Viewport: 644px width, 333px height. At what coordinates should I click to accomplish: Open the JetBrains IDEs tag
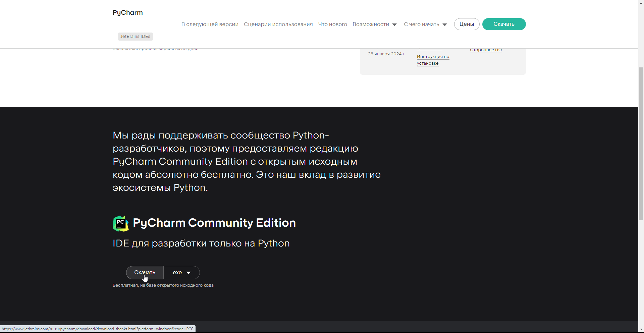pyautogui.click(x=136, y=37)
